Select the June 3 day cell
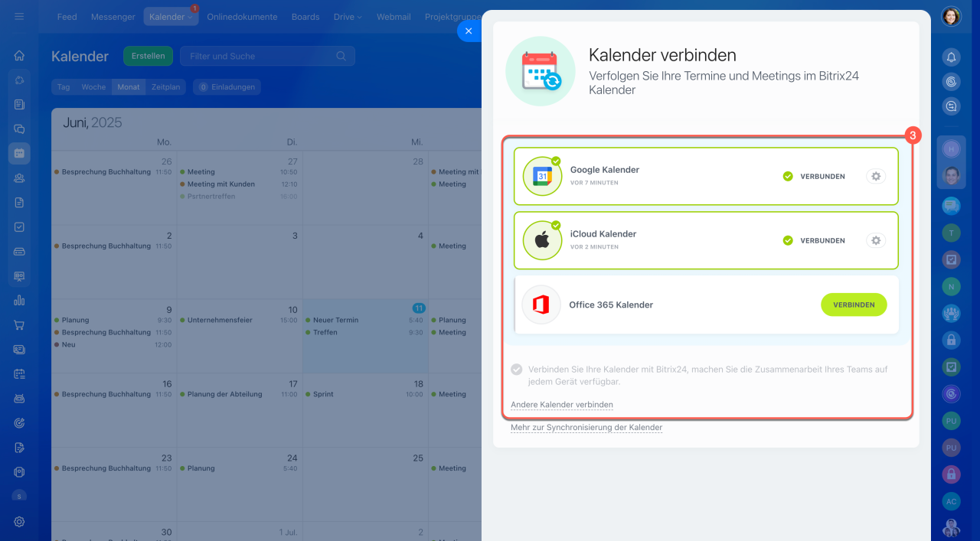The height and width of the screenshot is (541, 980). coord(240,262)
